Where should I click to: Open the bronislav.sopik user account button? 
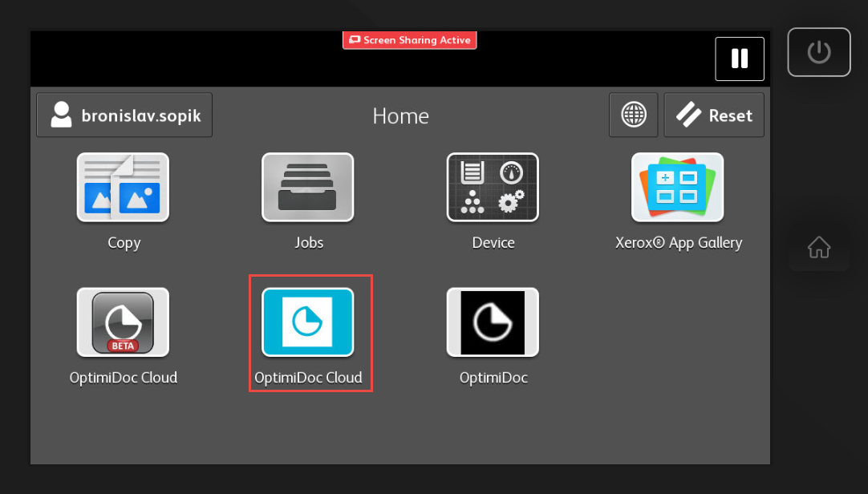124,115
